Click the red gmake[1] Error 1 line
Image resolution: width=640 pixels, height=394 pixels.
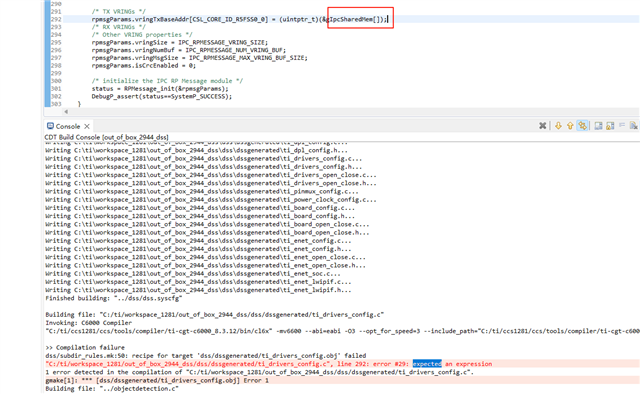pos(157,380)
